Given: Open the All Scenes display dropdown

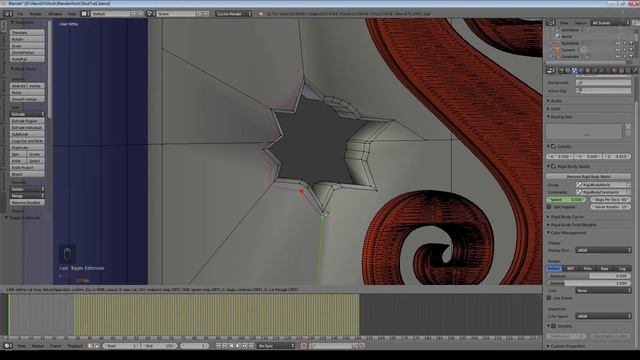Looking at the screenshot, I should pos(610,22).
